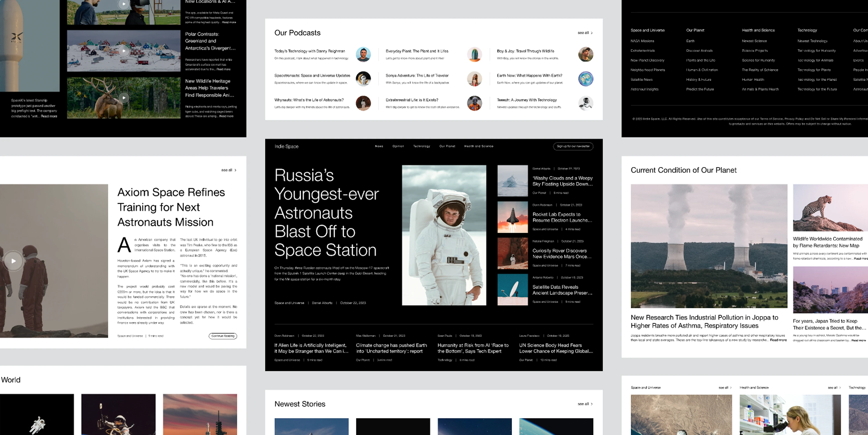This screenshot has width=868, height=435.
Task: Play the Axiom Space astronauts video
Action: [x=14, y=261]
